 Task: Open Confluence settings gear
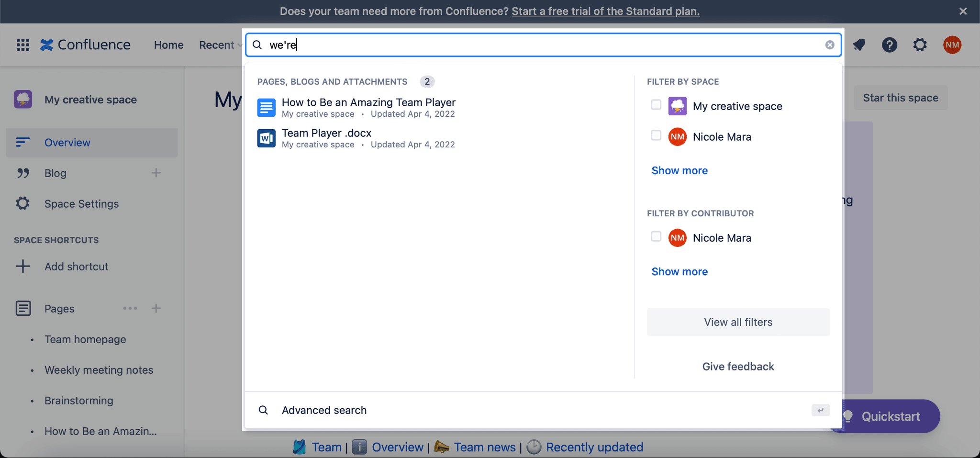tap(920, 45)
